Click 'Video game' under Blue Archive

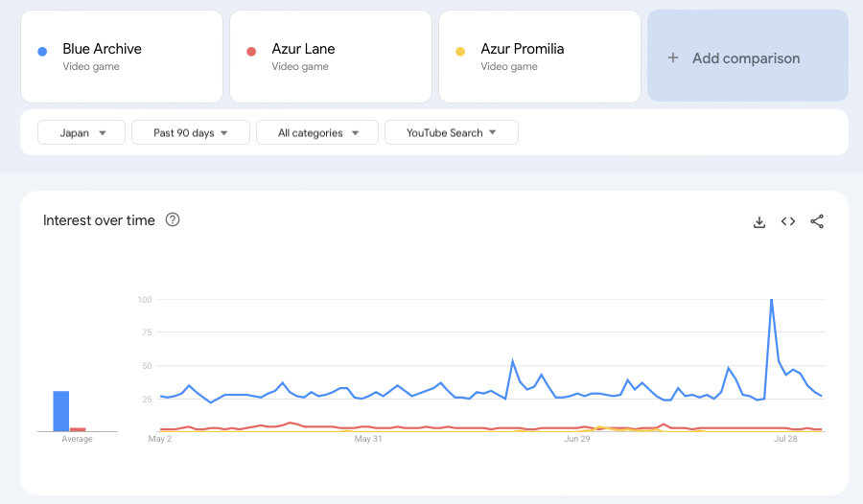click(91, 66)
